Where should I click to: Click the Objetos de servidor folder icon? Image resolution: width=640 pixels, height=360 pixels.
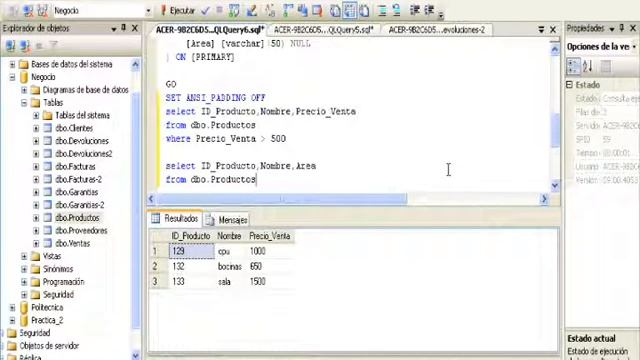click(12, 346)
